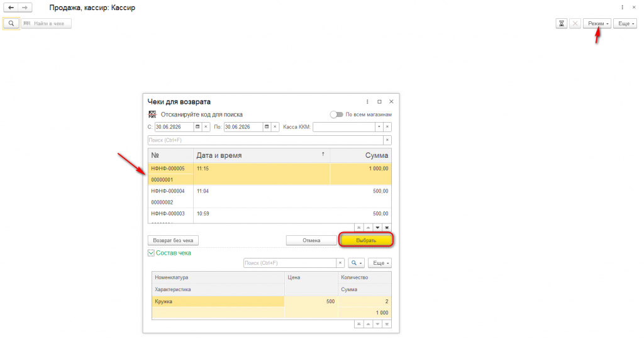
Task: Click the receipts search field
Action: (265, 140)
